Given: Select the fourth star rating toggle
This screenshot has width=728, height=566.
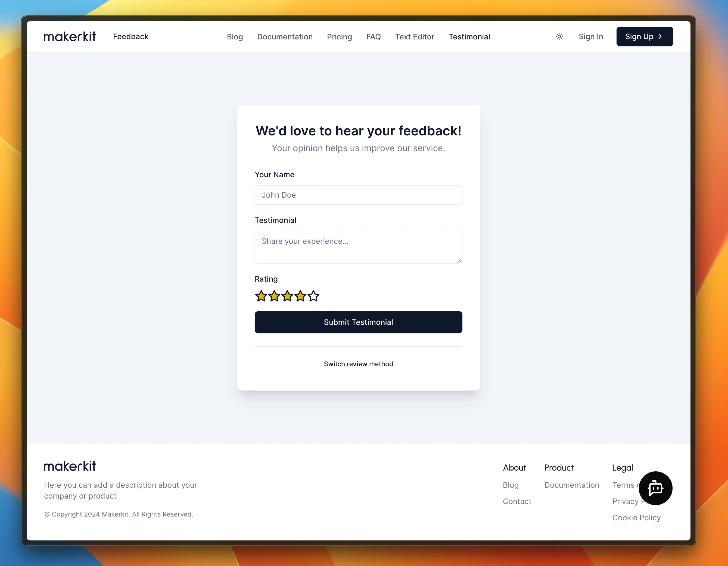Looking at the screenshot, I should point(300,296).
